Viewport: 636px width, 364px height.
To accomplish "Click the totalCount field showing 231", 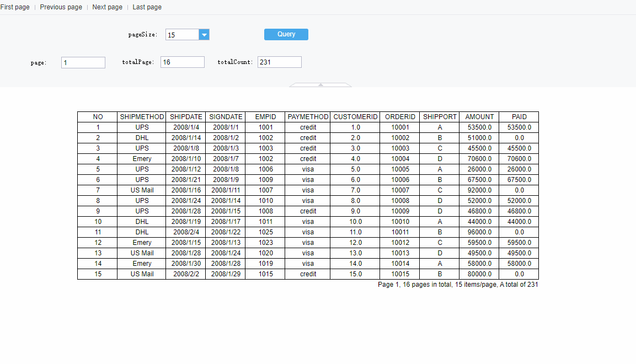I will [279, 62].
